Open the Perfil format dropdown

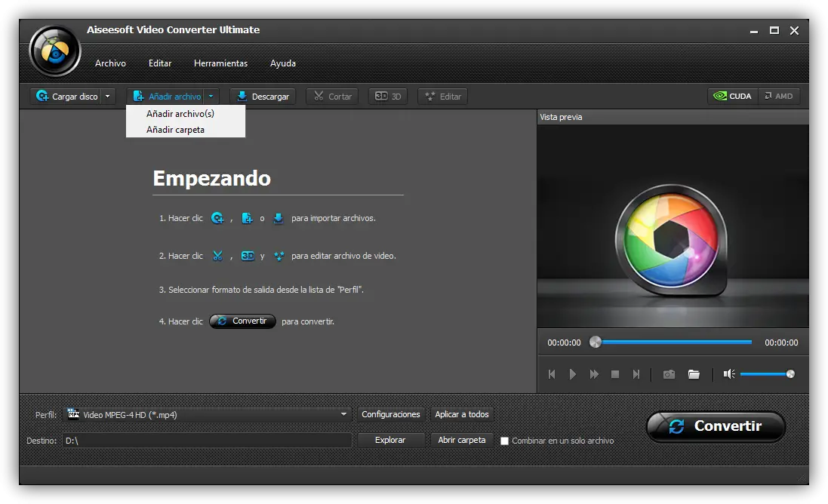click(207, 415)
